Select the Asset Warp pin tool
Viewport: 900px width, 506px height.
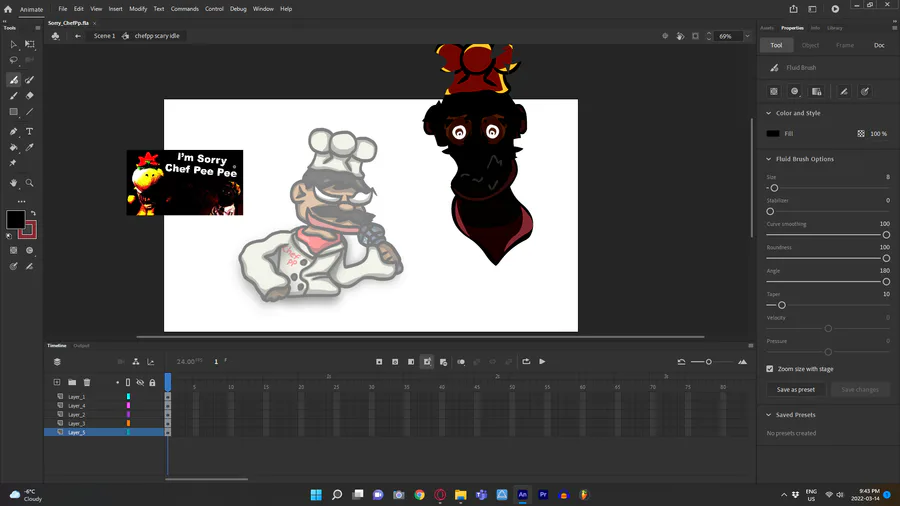tap(13, 164)
